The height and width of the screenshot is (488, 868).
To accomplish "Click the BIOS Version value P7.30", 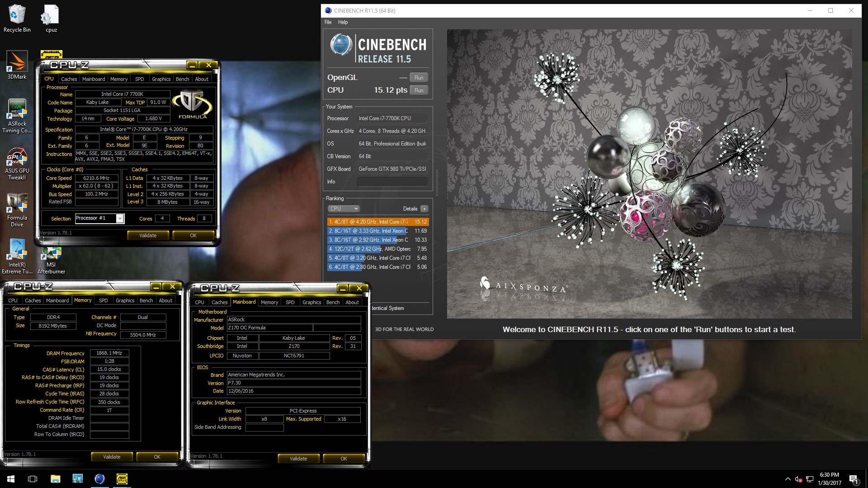I will 294,383.
